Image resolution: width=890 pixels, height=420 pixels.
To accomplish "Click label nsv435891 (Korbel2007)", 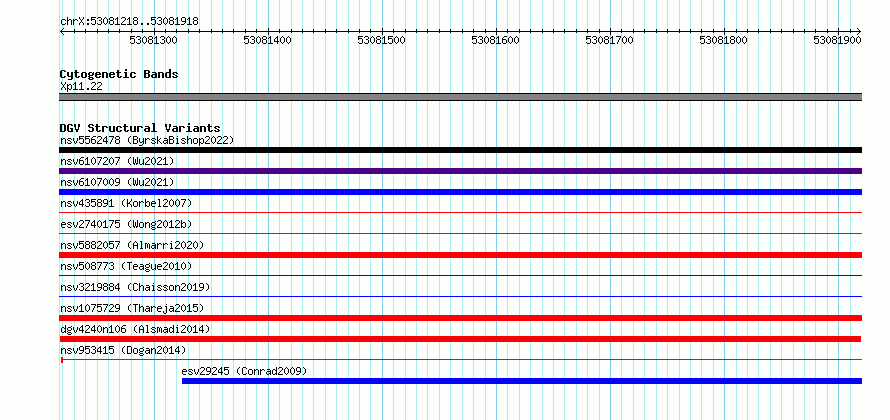I will 126,203.
